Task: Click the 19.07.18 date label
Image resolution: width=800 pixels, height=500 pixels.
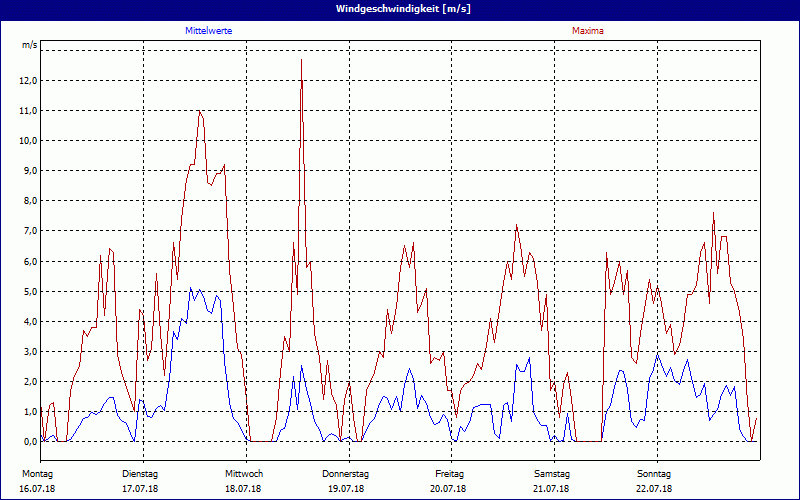Action: [x=346, y=489]
